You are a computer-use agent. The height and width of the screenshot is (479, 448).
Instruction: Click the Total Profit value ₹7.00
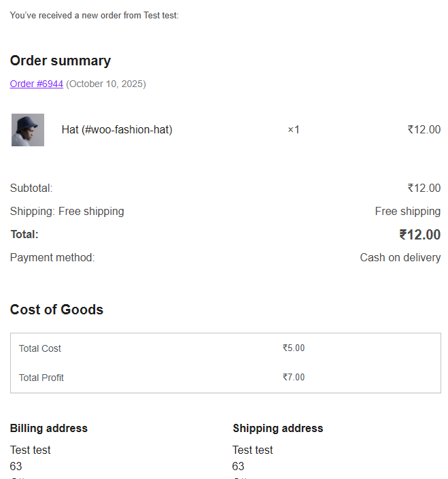[x=294, y=378]
